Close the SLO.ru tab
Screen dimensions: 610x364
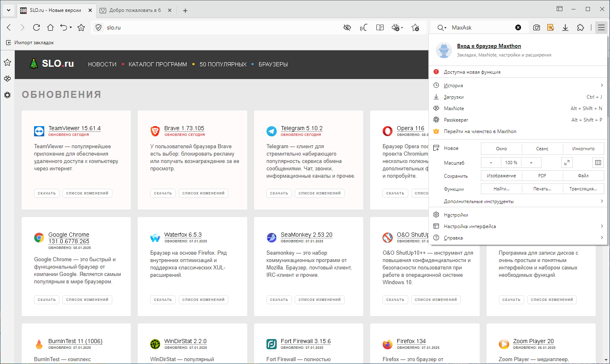tap(90, 10)
